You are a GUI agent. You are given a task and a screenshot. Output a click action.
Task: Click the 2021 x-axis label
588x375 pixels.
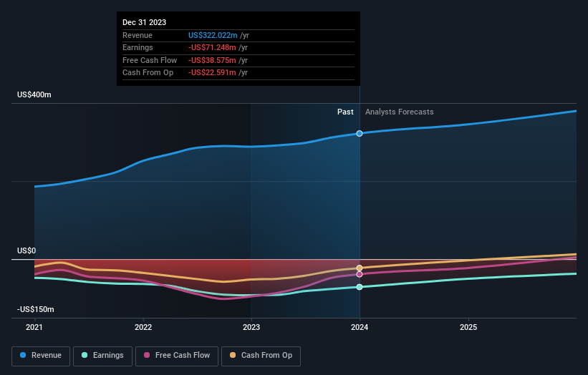[x=34, y=327]
